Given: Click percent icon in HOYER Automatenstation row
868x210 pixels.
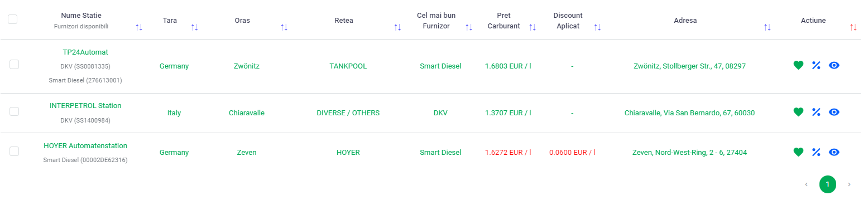Looking at the screenshot, I should tap(816, 152).
